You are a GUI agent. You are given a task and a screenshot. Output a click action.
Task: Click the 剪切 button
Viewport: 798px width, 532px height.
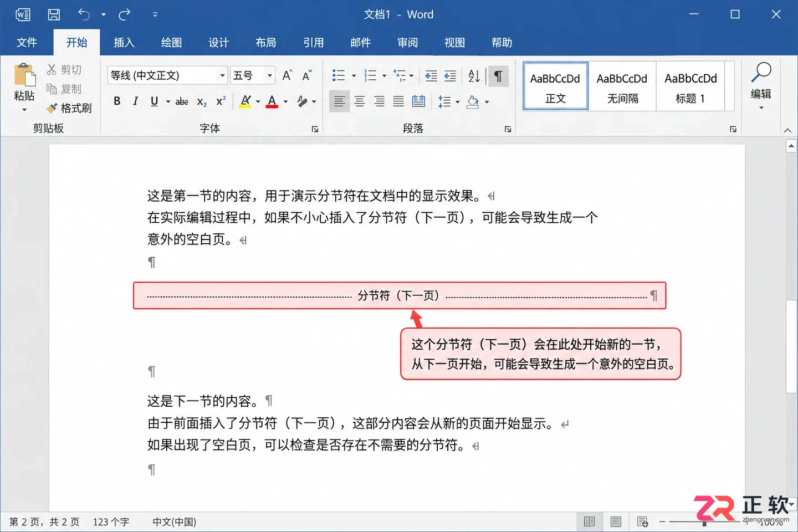coord(64,69)
